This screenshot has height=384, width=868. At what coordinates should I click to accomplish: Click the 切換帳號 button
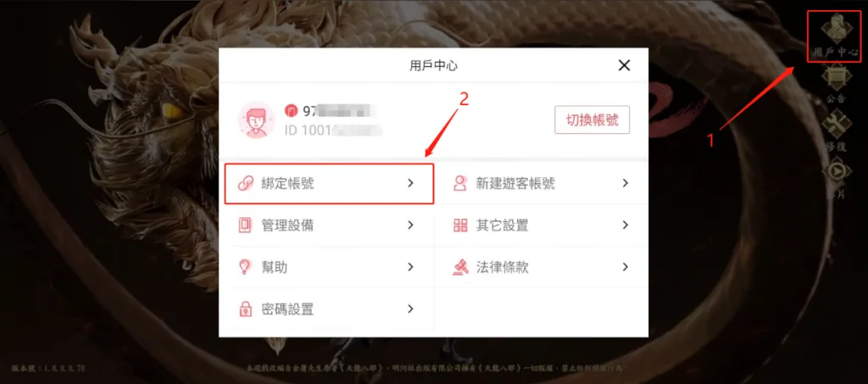pos(593,120)
